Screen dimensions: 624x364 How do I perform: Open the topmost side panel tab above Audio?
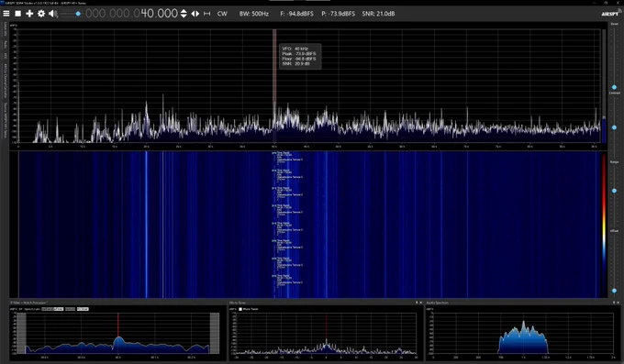click(x=6, y=28)
